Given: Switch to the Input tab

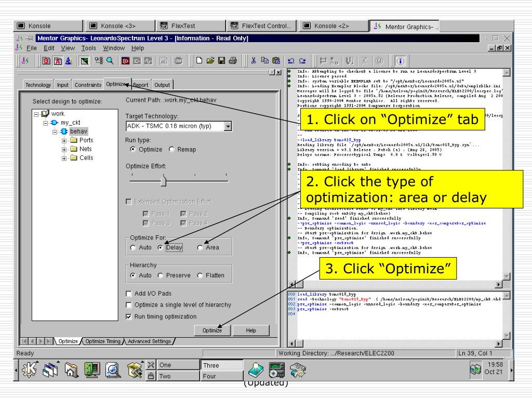Looking at the screenshot, I should coord(63,85).
